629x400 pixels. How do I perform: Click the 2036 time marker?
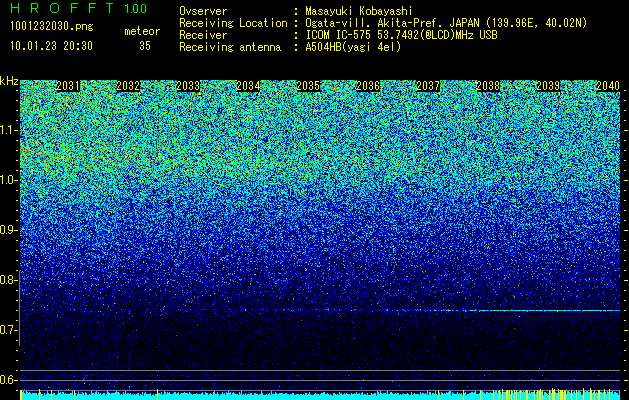click(368, 86)
